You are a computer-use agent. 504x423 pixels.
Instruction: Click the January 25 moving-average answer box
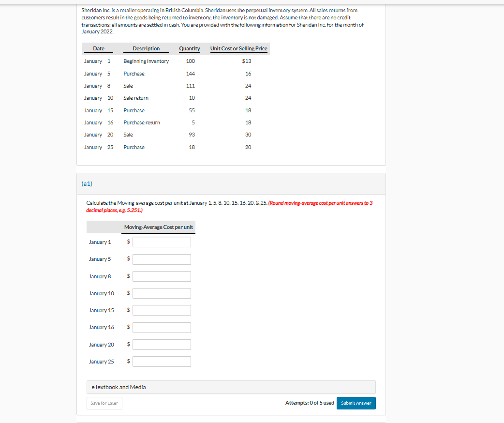(x=161, y=361)
